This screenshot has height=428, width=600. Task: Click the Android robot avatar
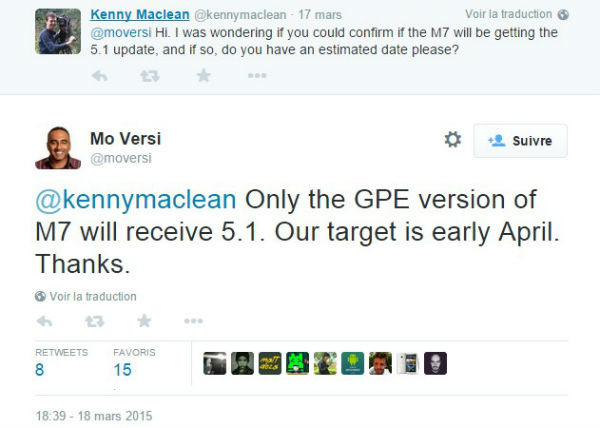[x=352, y=364]
